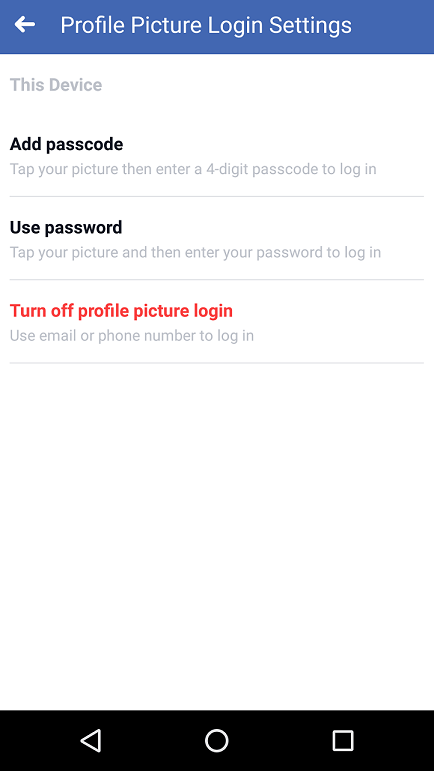Open recent apps with square icon
Viewport: 434px width, 771px height.
coord(343,740)
